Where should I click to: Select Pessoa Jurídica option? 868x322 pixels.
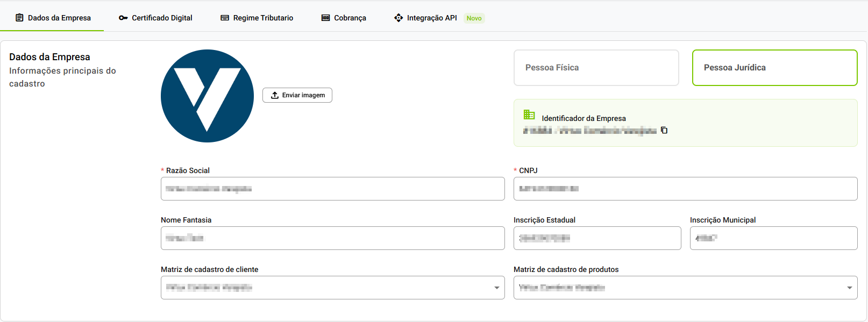click(774, 68)
